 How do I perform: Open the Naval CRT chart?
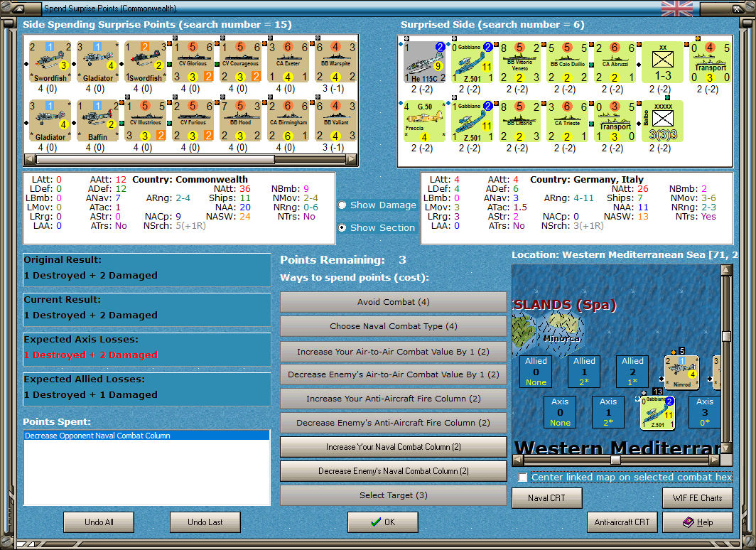pyautogui.click(x=547, y=498)
